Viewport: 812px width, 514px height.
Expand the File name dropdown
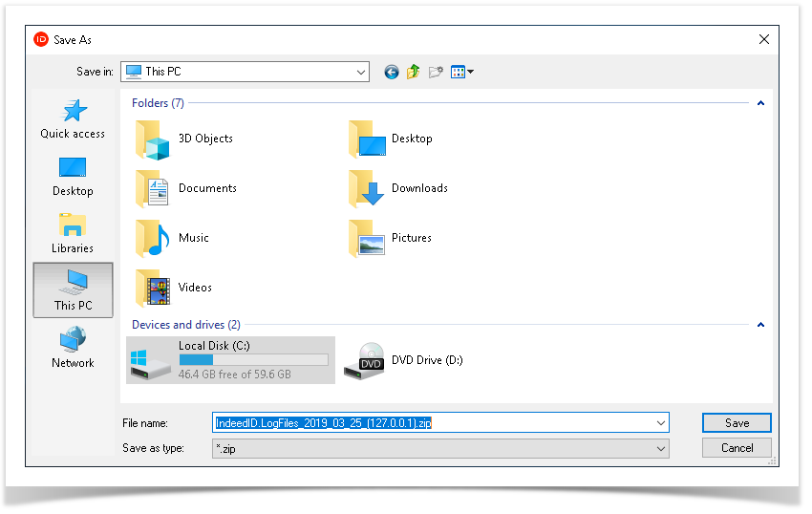[x=660, y=423]
